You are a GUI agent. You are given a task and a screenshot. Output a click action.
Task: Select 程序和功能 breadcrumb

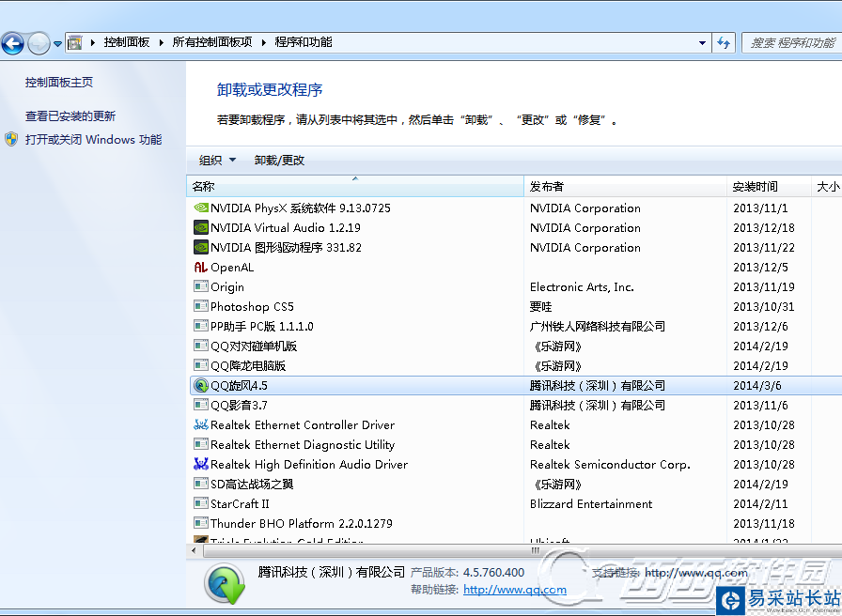coord(304,42)
